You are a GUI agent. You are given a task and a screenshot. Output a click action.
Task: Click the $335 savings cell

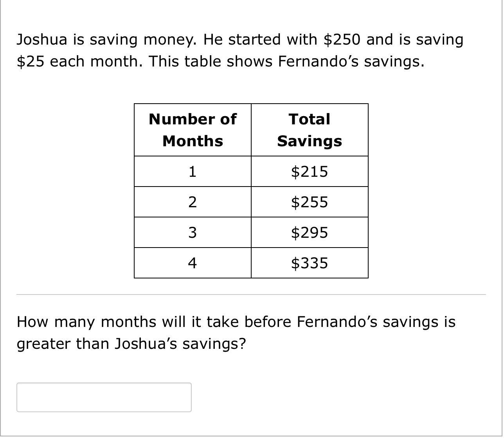tap(309, 263)
